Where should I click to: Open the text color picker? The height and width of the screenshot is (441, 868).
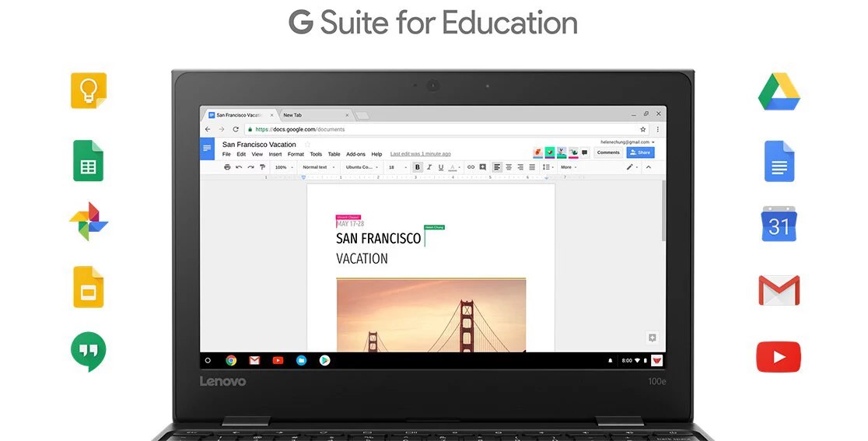(x=453, y=167)
